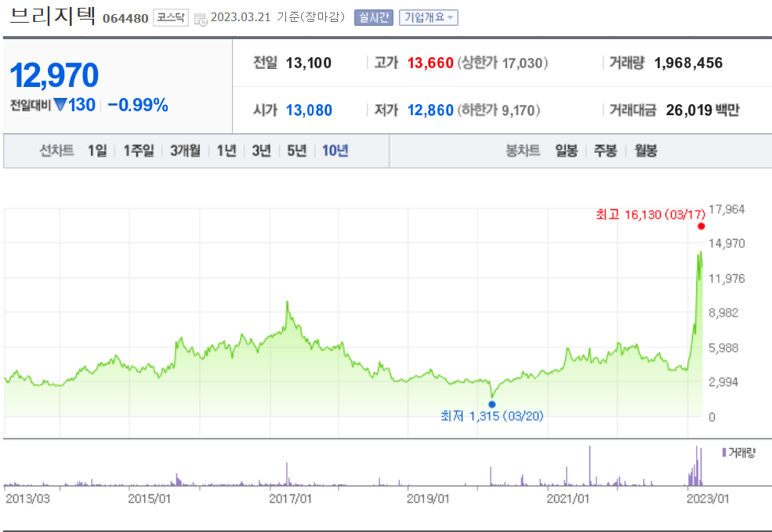Click the trading value 26,019 백만

(x=702, y=110)
